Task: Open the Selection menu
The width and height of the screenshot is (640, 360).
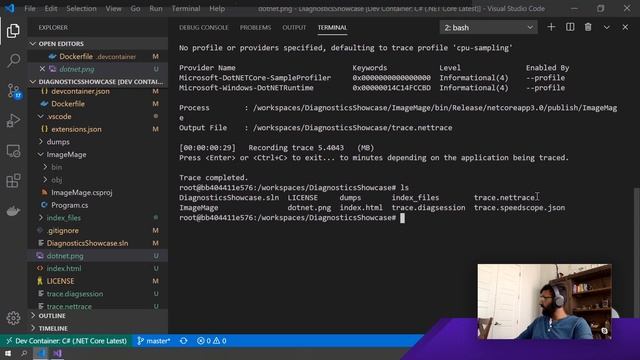Action: pyautogui.click(x=81, y=8)
